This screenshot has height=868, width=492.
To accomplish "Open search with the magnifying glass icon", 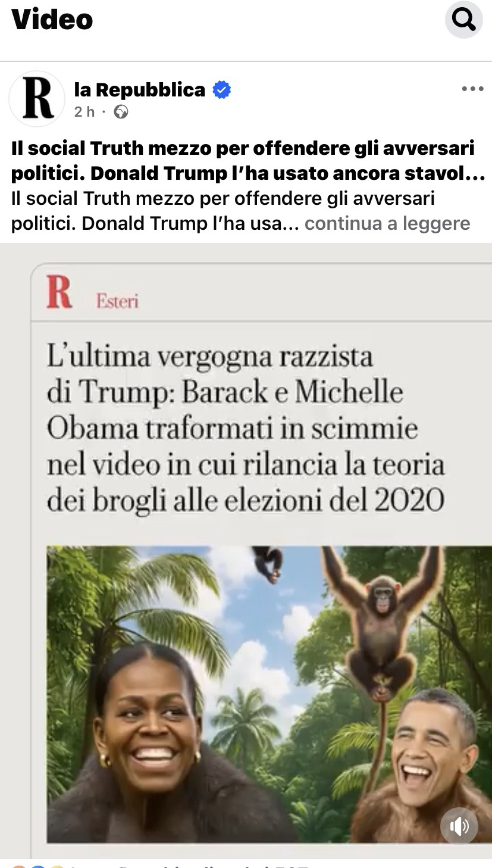I will pyautogui.click(x=463, y=20).
